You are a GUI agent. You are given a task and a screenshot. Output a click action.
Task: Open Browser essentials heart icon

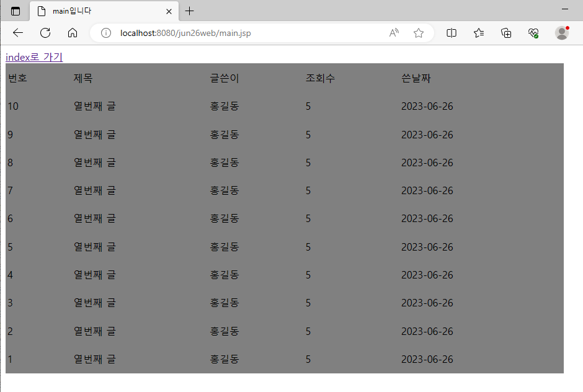tap(533, 33)
